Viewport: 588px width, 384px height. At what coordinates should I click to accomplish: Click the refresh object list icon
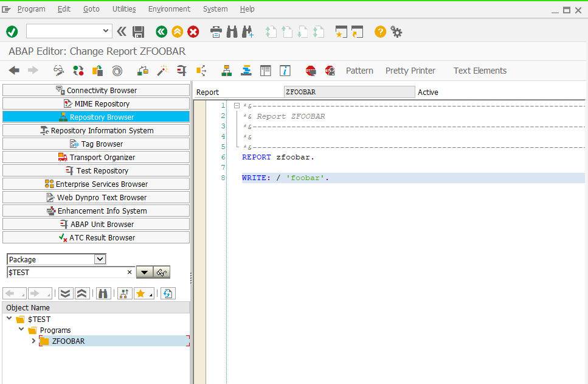[168, 293]
